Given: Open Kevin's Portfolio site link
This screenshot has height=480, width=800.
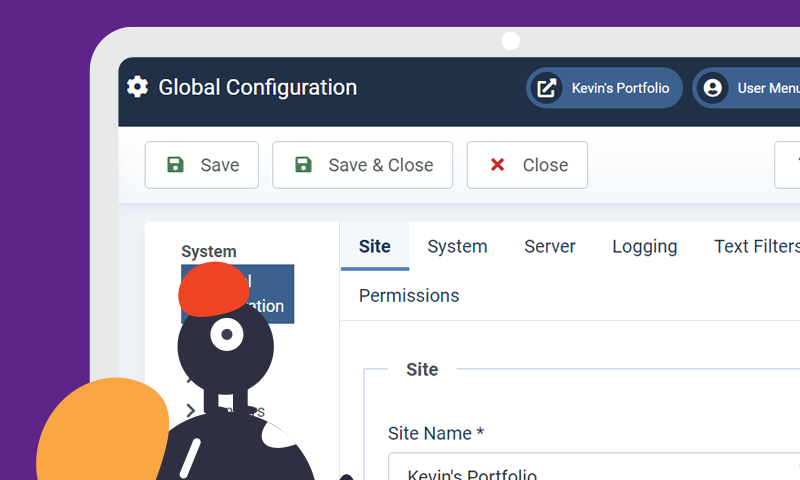Looking at the screenshot, I should pos(619,88).
